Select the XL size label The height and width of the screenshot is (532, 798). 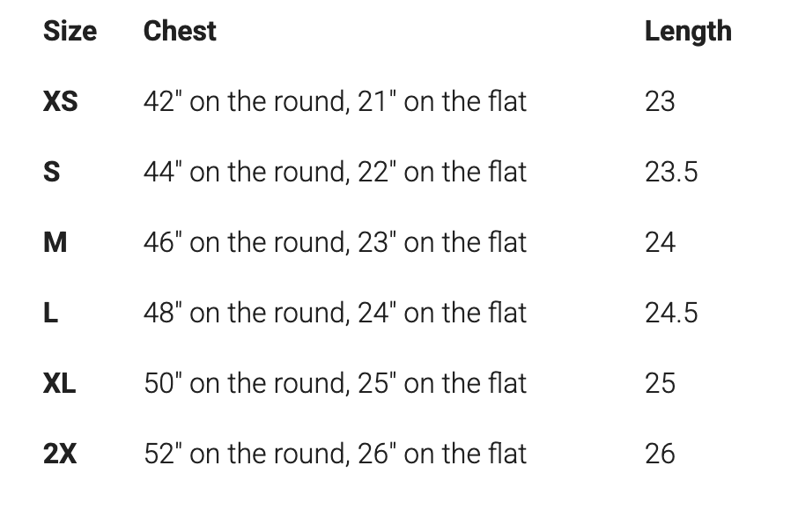(60, 383)
